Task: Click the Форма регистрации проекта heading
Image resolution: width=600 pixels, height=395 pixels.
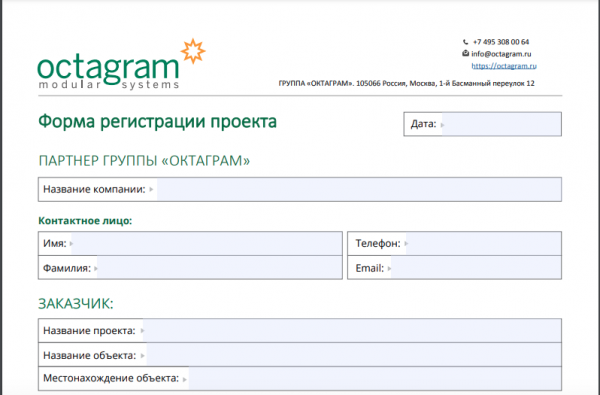Action: (x=157, y=121)
